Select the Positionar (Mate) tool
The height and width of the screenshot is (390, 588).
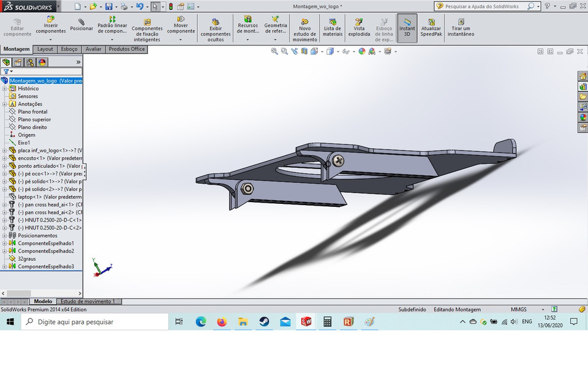(x=81, y=28)
